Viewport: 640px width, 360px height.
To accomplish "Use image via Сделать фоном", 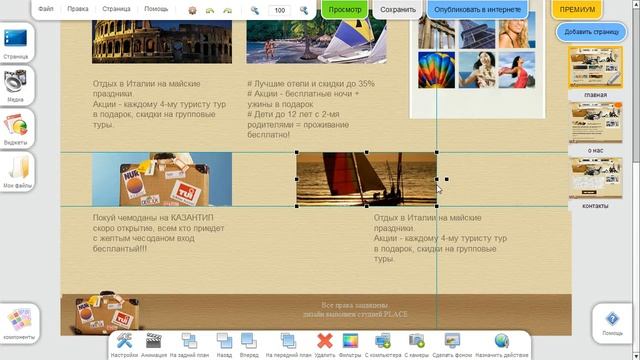I will [452, 345].
